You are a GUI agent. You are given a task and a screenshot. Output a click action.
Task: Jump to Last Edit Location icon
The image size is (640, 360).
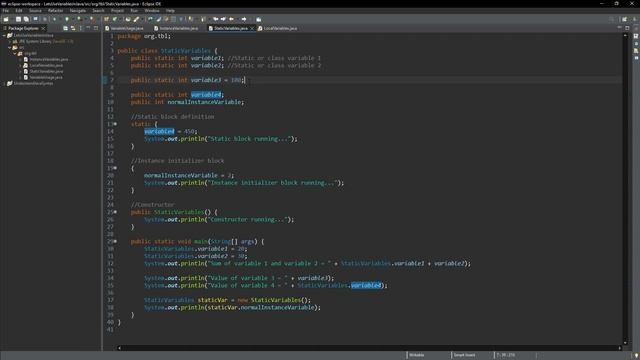tap(216, 19)
